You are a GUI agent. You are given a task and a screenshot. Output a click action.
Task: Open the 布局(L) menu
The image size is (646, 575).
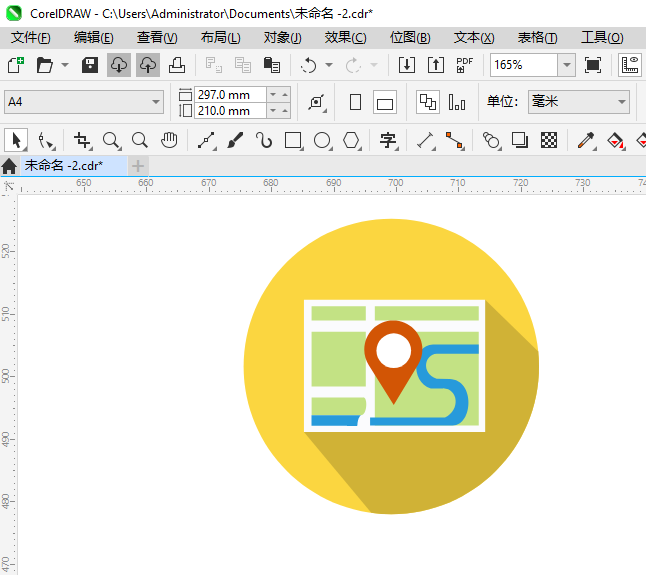tap(220, 37)
